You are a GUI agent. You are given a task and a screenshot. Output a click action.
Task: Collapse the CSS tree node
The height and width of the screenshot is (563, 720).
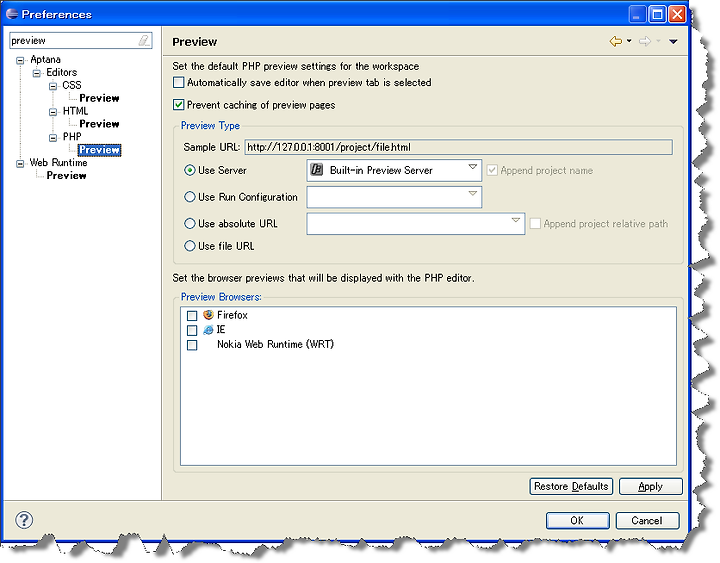click(53, 86)
